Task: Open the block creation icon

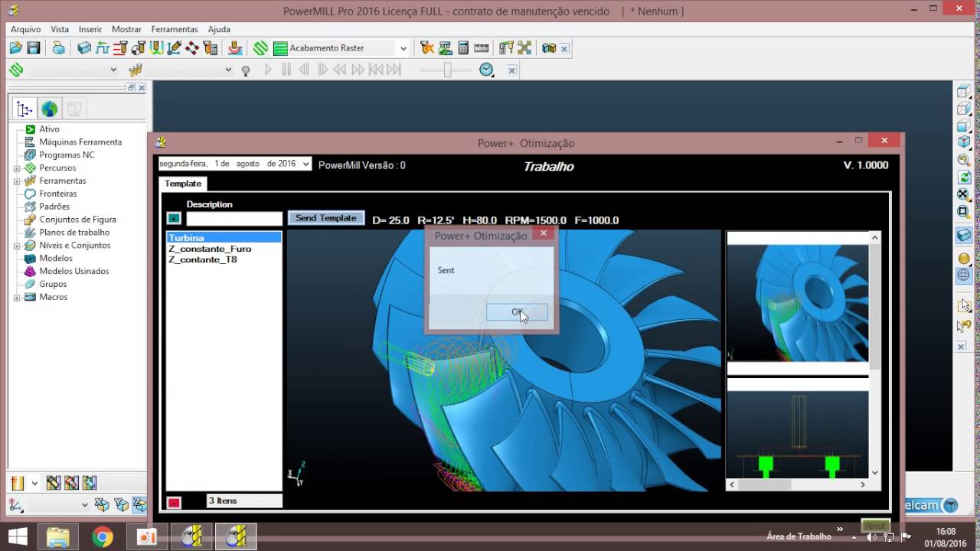Action: click(84, 48)
